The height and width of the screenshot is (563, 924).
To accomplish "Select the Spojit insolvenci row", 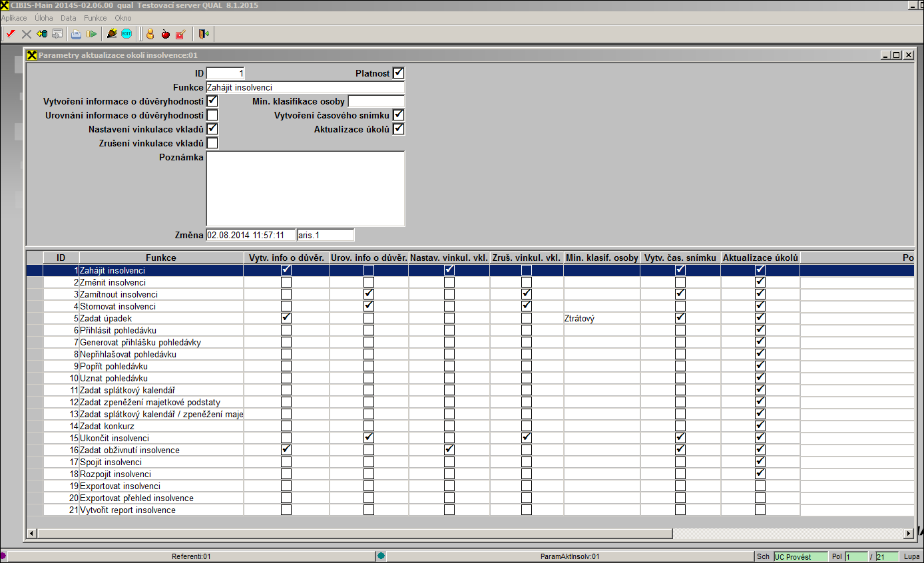I will (471, 462).
